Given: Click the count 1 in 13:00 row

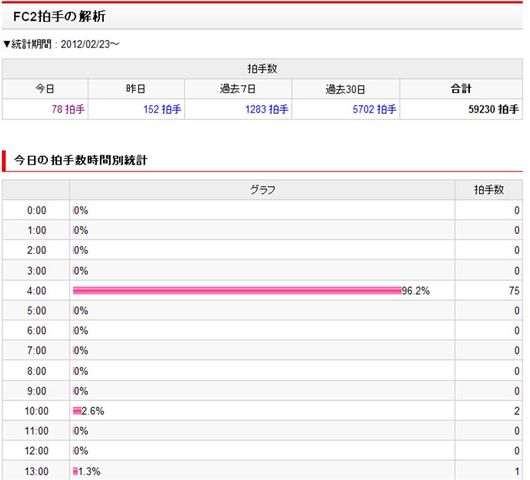Looking at the screenshot, I should coord(517,471).
